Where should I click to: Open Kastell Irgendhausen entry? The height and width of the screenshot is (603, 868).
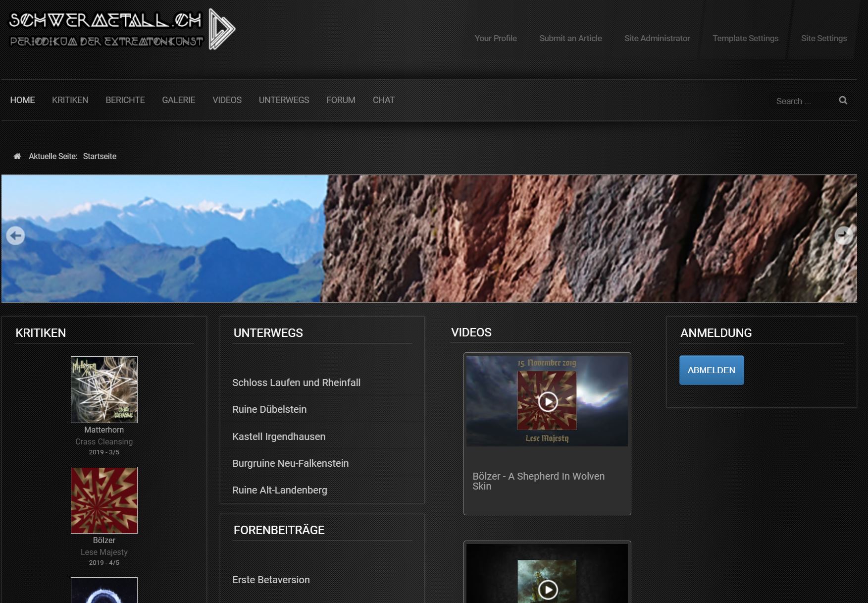[x=279, y=437]
